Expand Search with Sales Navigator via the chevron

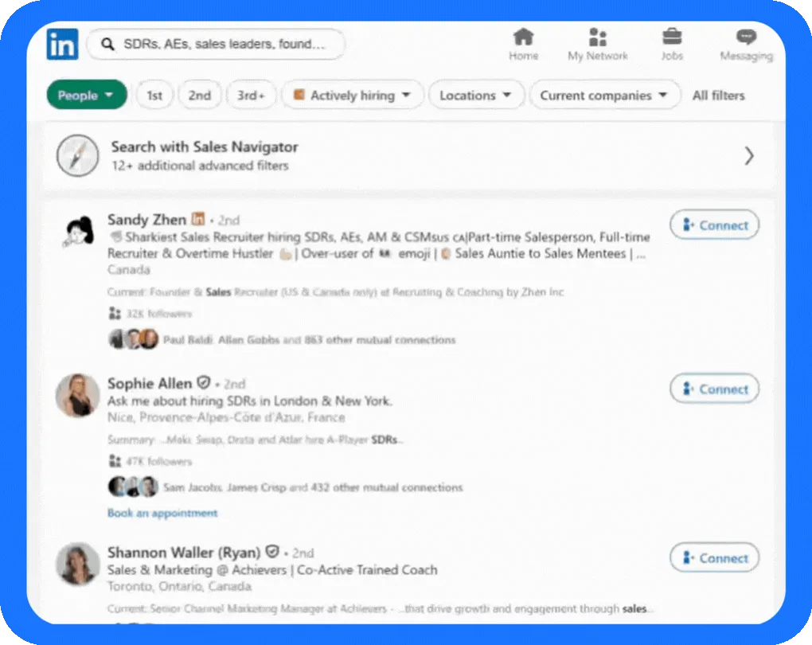[x=748, y=156]
